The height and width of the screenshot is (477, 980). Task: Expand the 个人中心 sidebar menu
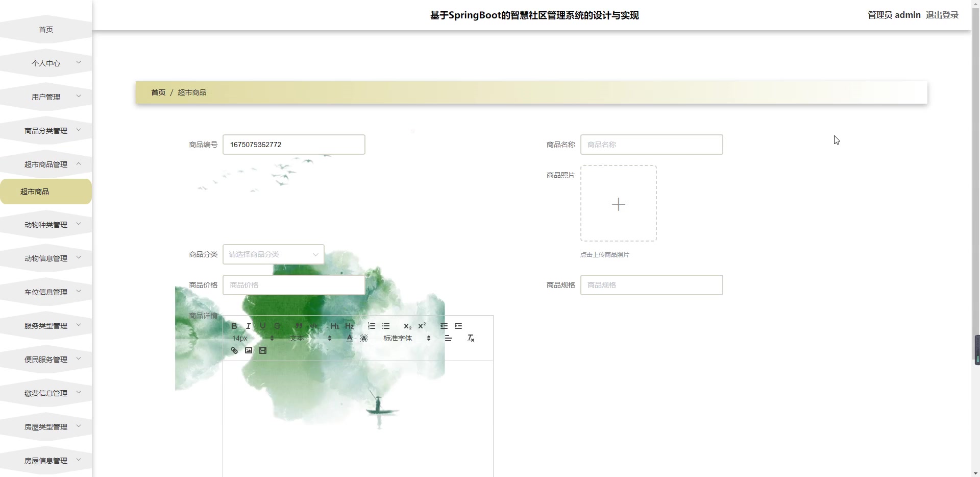pyautogui.click(x=46, y=63)
